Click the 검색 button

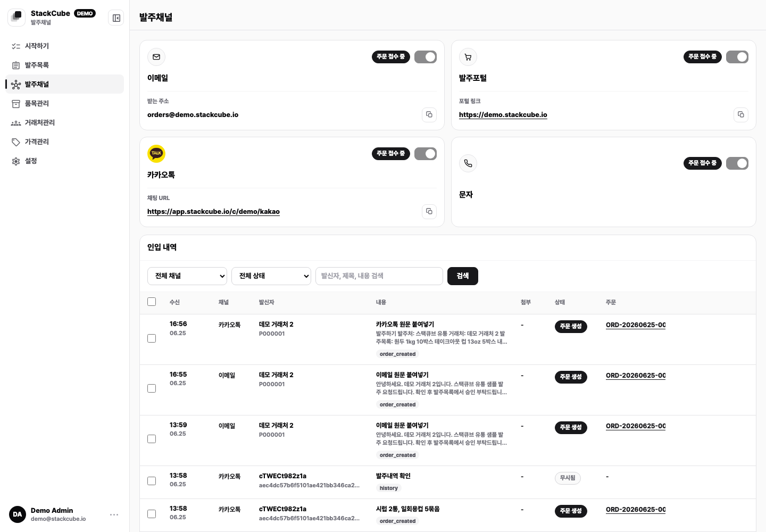(463, 276)
